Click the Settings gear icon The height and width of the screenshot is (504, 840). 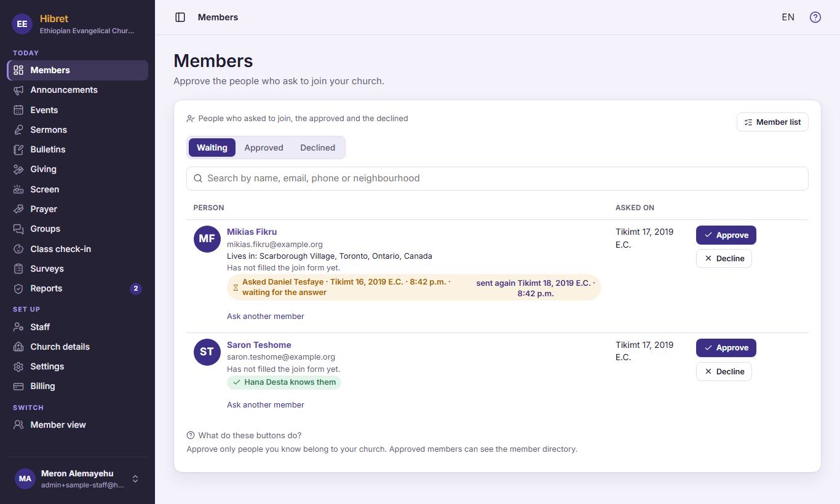18,366
